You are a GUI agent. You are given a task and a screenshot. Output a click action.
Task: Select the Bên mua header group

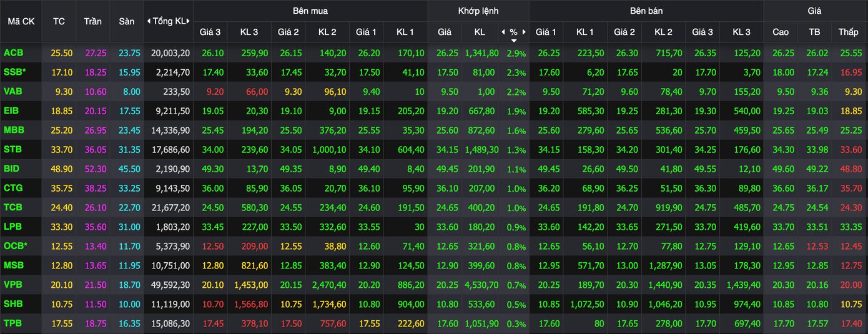(x=310, y=11)
